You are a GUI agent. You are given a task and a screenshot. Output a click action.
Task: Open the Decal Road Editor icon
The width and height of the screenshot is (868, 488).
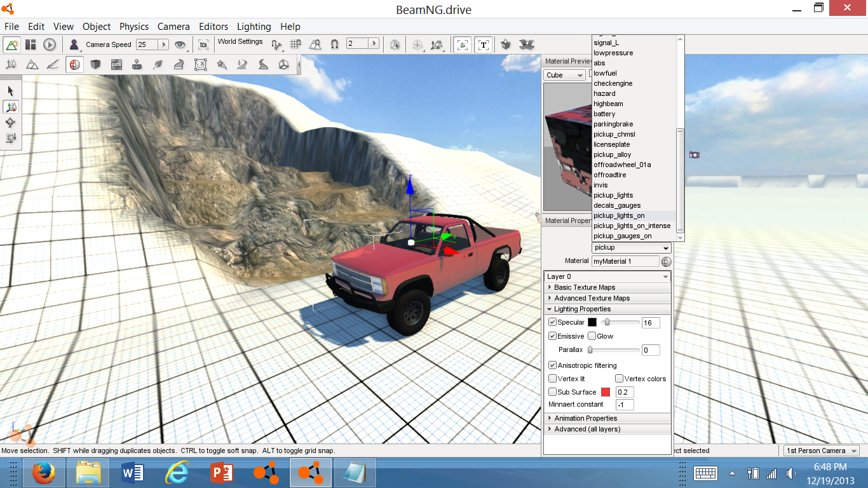[263, 64]
